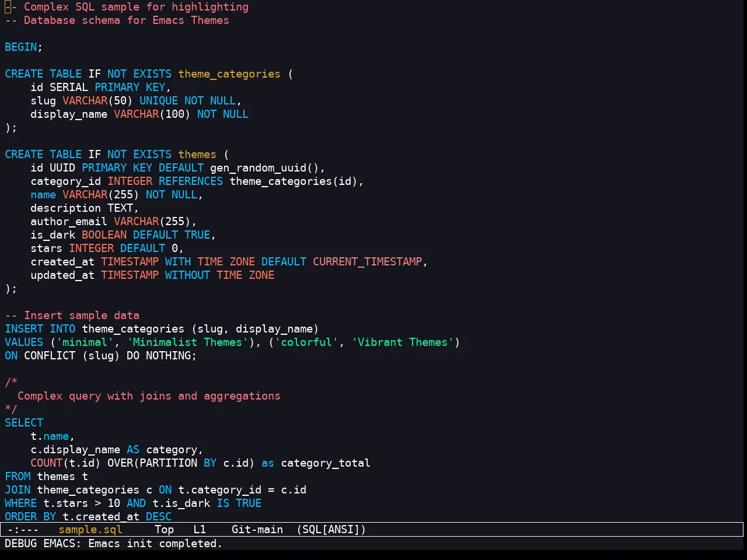Click VARCHAR(50) on the slug line
Viewport: 747px width, 560px height.
pos(97,101)
